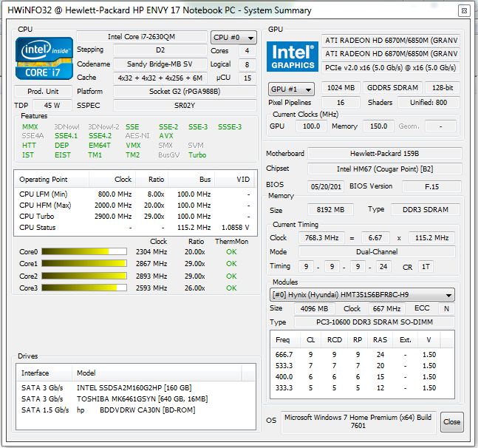Click the Clock column header in operating table
478x448 pixels.
[112, 180]
